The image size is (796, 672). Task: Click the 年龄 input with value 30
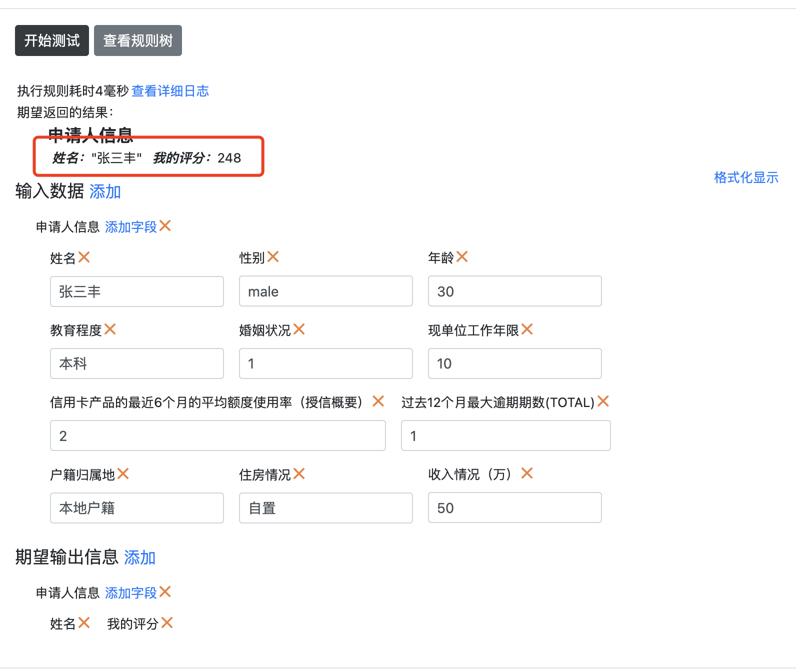515,291
